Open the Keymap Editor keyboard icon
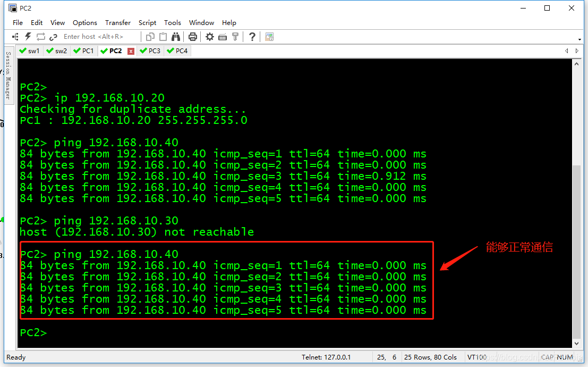The width and height of the screenshot is (588, 367). coord(223,37)
